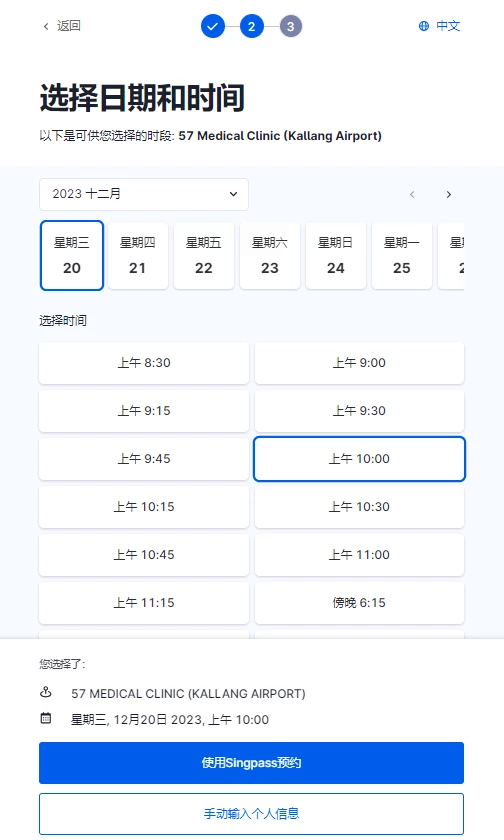Click the step 3 circle indicator
The width and height of the screenshot is (504, 840).
coord(291,26)
